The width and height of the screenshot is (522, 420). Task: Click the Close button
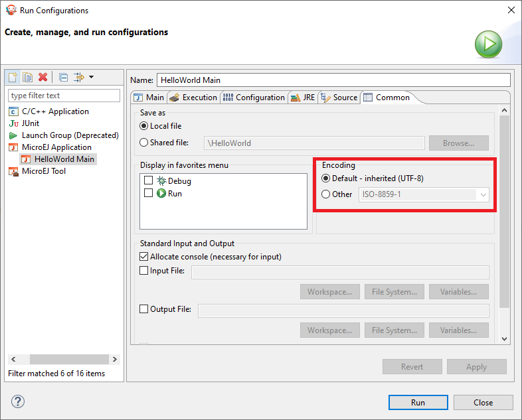[483, 402]
